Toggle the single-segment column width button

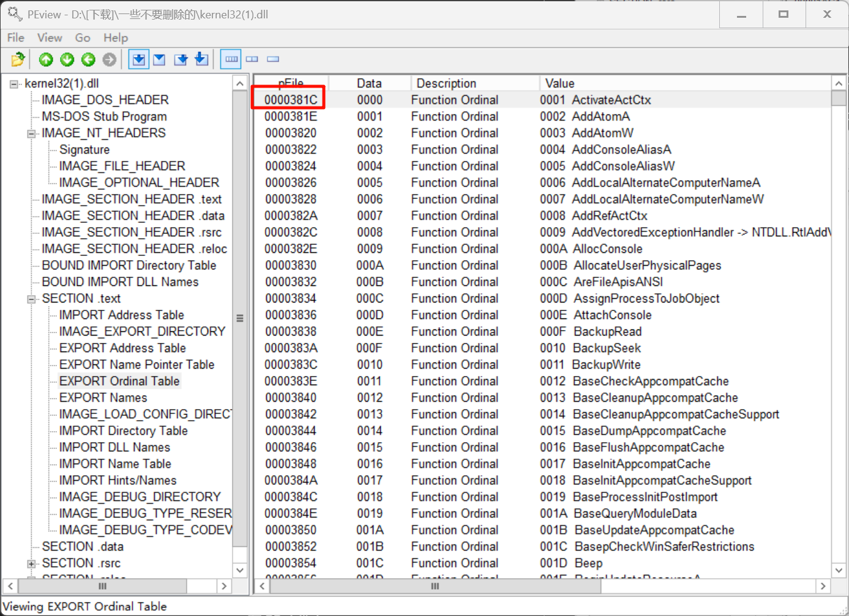(273, 59)
